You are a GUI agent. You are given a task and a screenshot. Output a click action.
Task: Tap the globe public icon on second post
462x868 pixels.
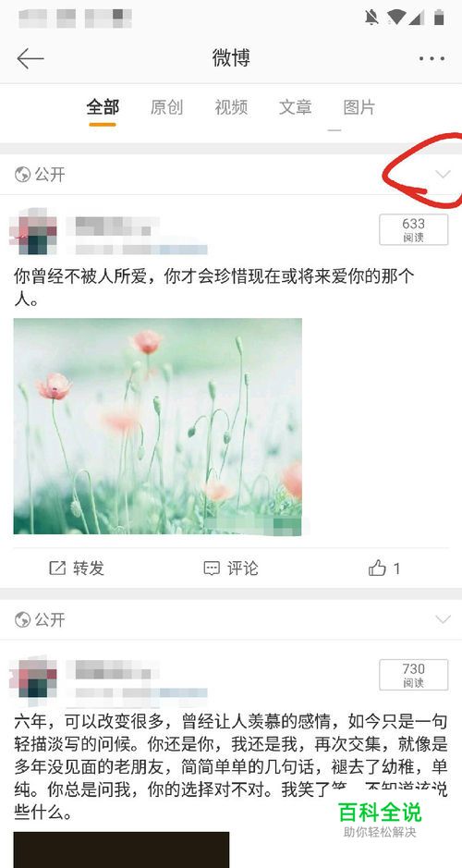(x=23, y=619)
